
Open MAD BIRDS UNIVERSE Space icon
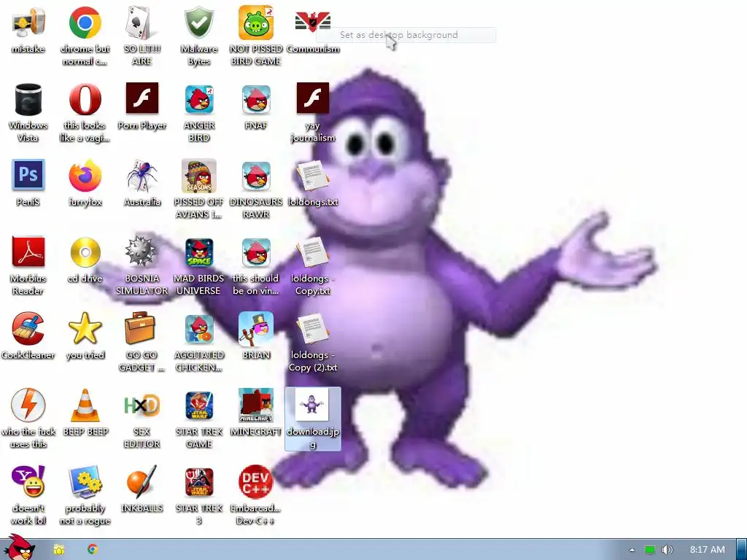click(199, 253)
